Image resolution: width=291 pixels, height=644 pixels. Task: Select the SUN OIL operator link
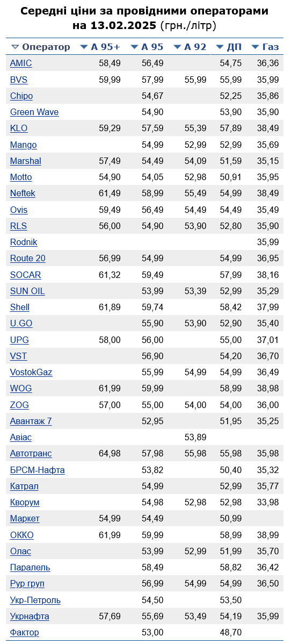click(x=27, y=291)
